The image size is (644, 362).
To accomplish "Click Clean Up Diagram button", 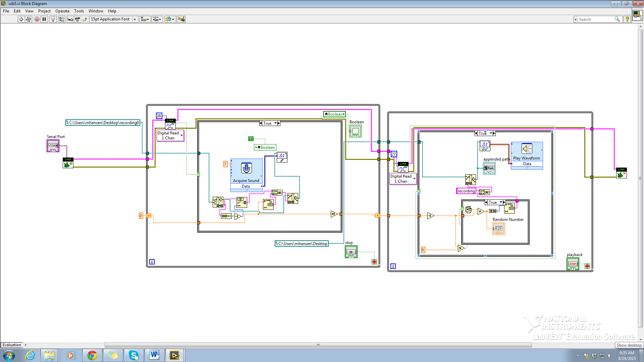I will coord(181,19).
